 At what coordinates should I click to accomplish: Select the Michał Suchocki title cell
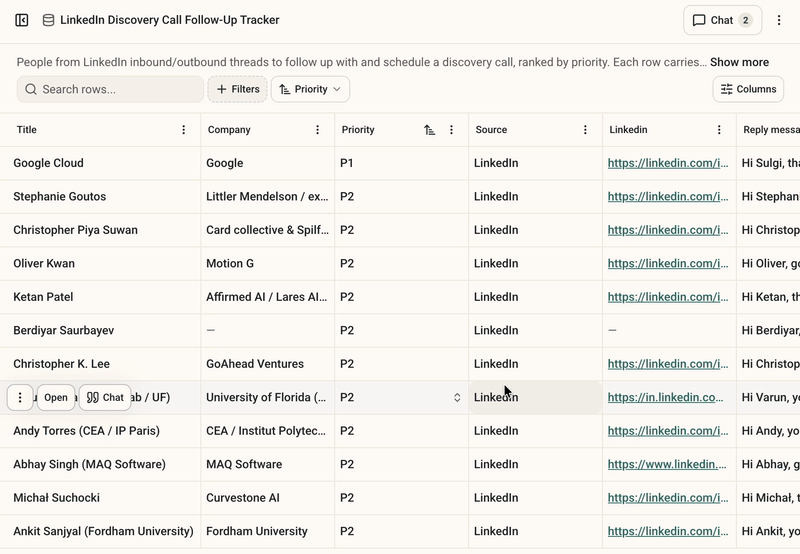pyautogui.click(x=101, y=498)
